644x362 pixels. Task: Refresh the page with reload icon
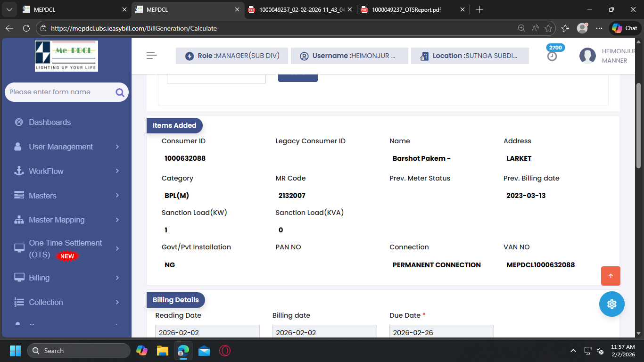pyautogui.click(x=26, y=28)
